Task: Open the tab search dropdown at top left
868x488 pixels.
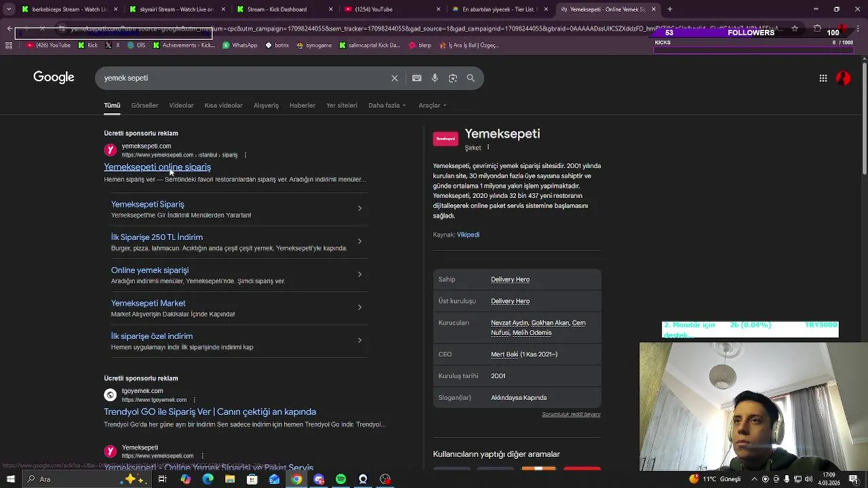Action: click(9, 9)
